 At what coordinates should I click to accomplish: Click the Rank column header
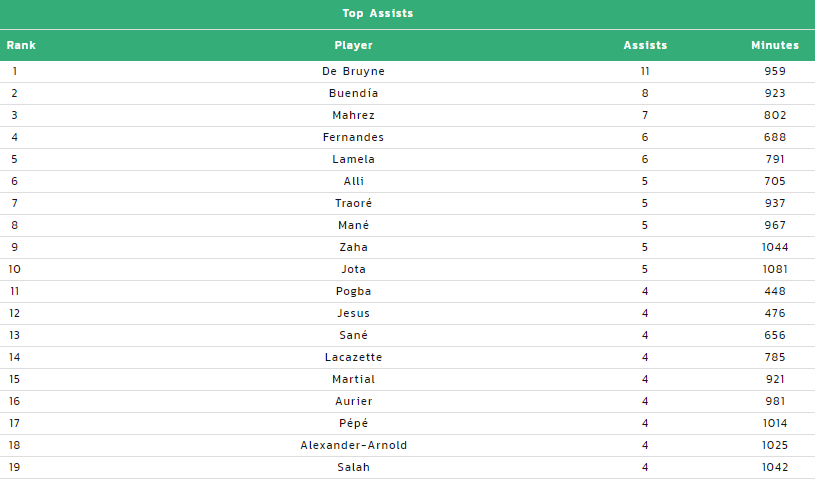point(21,45)
